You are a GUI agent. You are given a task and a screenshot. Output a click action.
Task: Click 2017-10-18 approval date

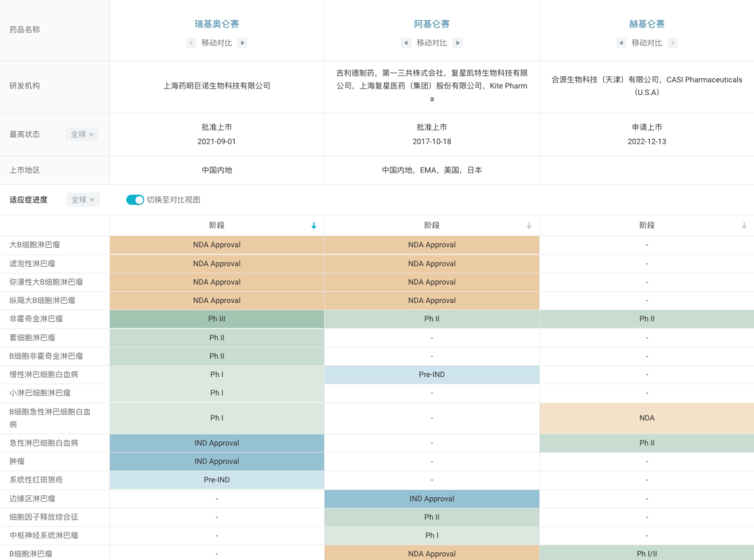click(432, 142)
